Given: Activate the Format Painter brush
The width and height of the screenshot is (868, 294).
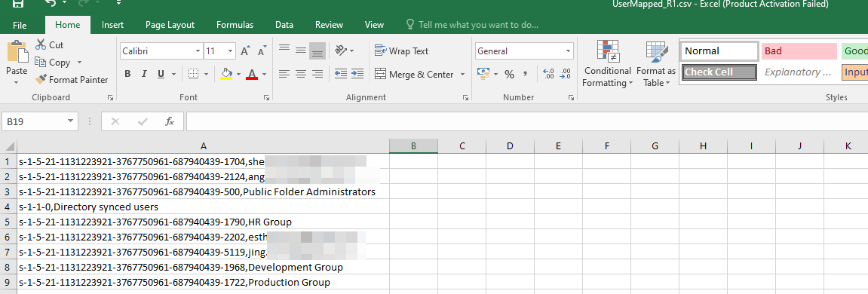Looking at the screenshot, I should (x=41, y=80).
